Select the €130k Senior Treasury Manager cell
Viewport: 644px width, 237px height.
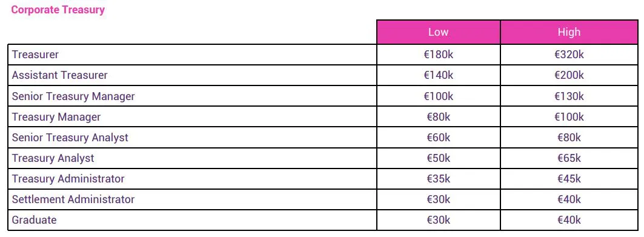(569, 96)
